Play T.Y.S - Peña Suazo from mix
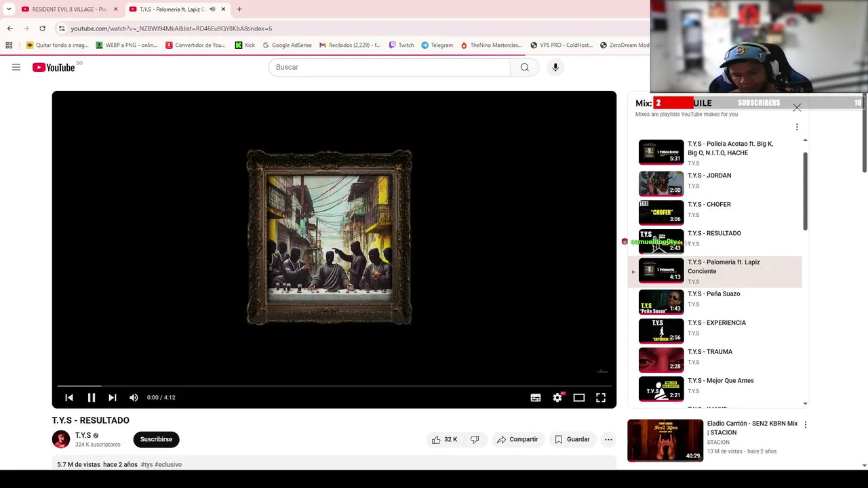The width and height of the screenshot is (868, 488). point(715,302)
